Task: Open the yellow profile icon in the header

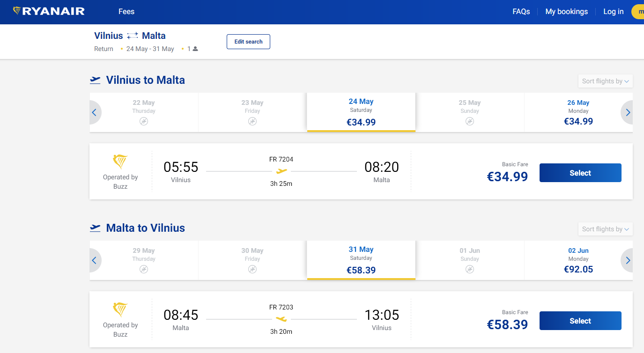Action: pos(638,12)
